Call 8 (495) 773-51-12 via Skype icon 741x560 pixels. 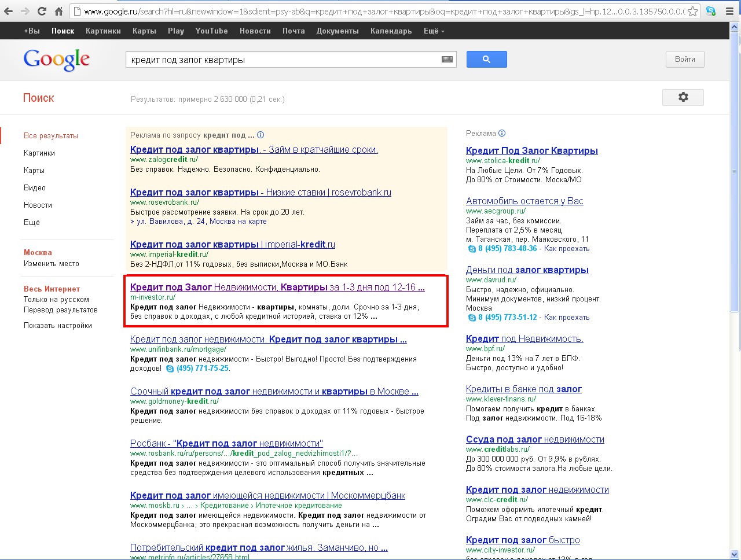[x=472, y=318]
